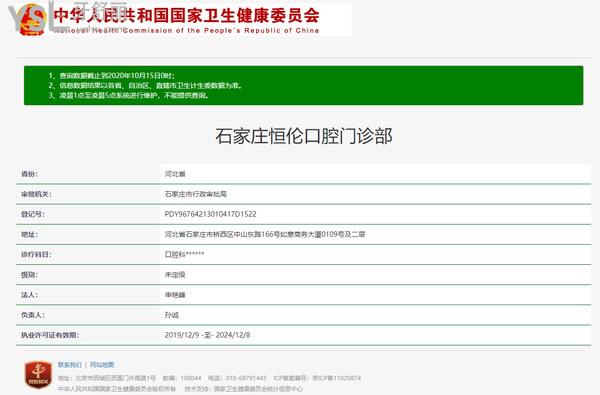Click the level value 未定级
600x395 pixels.
pos(175,274)
